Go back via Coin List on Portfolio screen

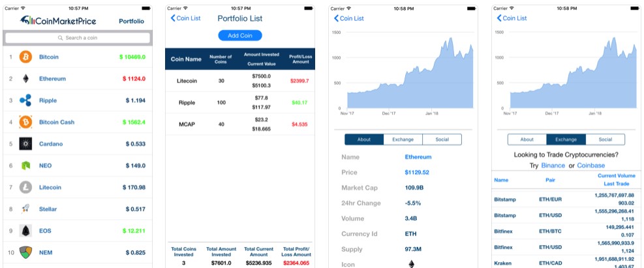(186, 18)
